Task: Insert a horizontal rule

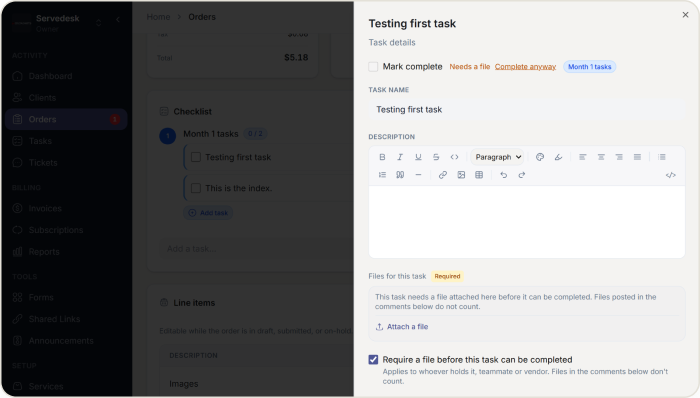Action: (418, 175)
